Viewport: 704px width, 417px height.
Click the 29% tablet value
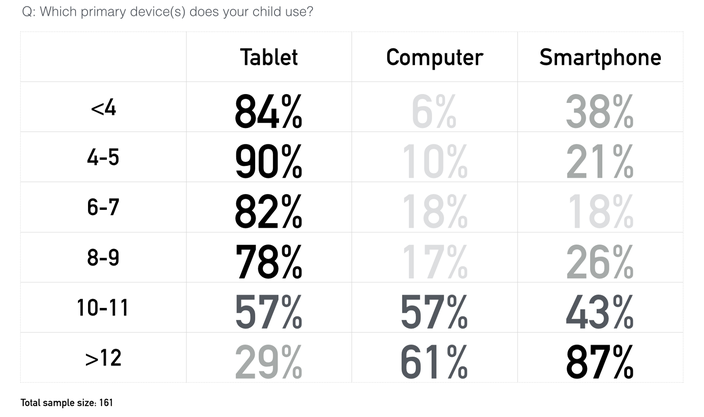tap(268, 362)
